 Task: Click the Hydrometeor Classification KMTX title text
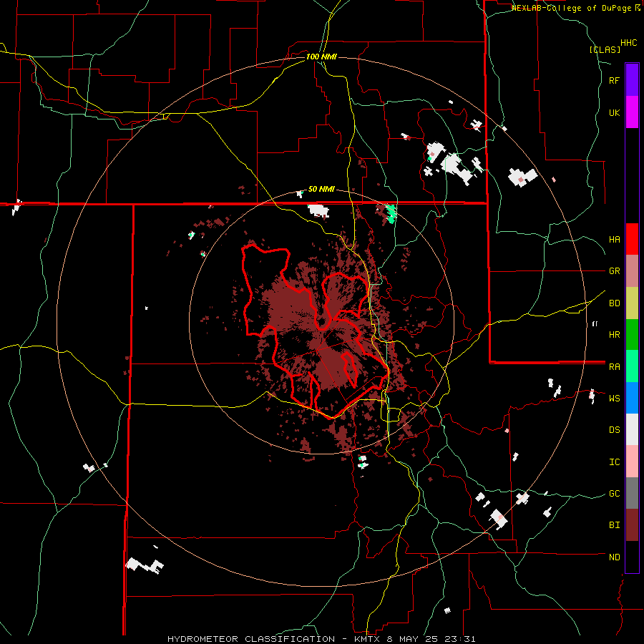pyautogui.click(x=321, y=639)
